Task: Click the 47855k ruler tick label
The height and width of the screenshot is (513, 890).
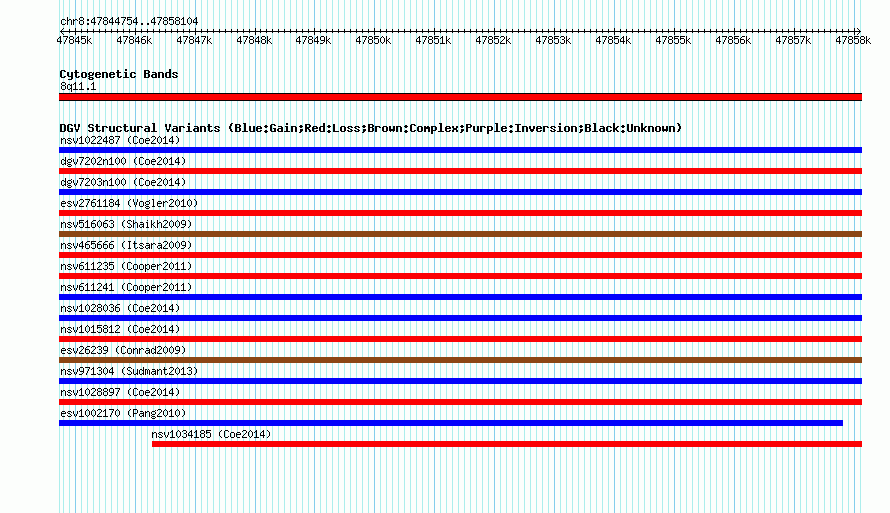Action: pos(673,41)
